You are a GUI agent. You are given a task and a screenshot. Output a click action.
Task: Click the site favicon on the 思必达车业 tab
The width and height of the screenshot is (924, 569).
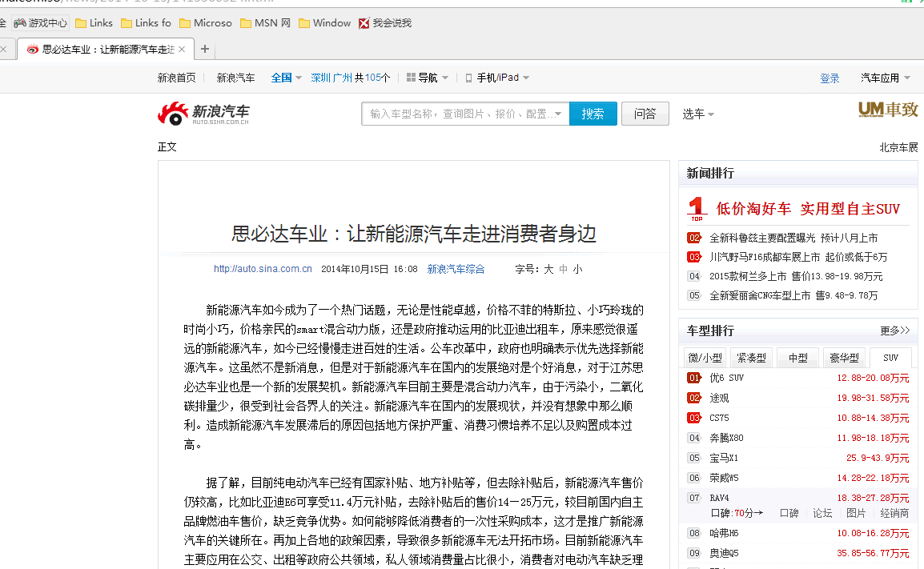coord(32,49)
